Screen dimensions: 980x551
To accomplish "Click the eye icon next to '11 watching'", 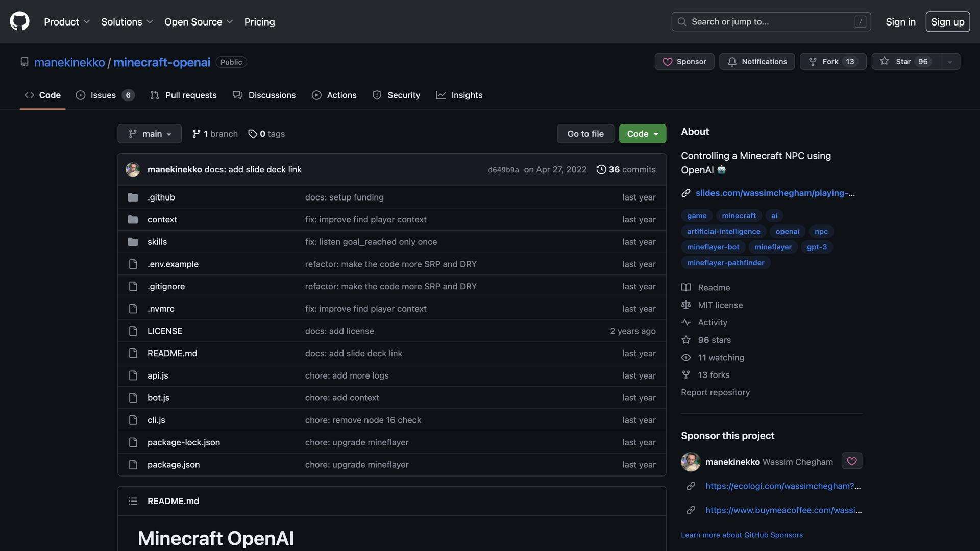I will point(686,357).
